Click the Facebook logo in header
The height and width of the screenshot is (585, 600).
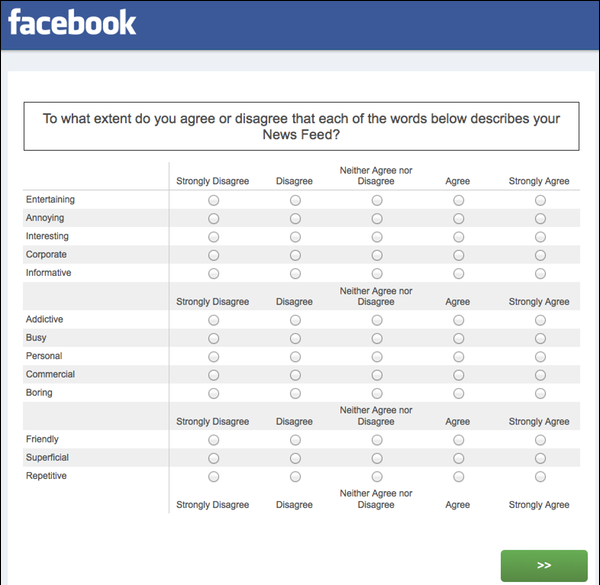72,23
